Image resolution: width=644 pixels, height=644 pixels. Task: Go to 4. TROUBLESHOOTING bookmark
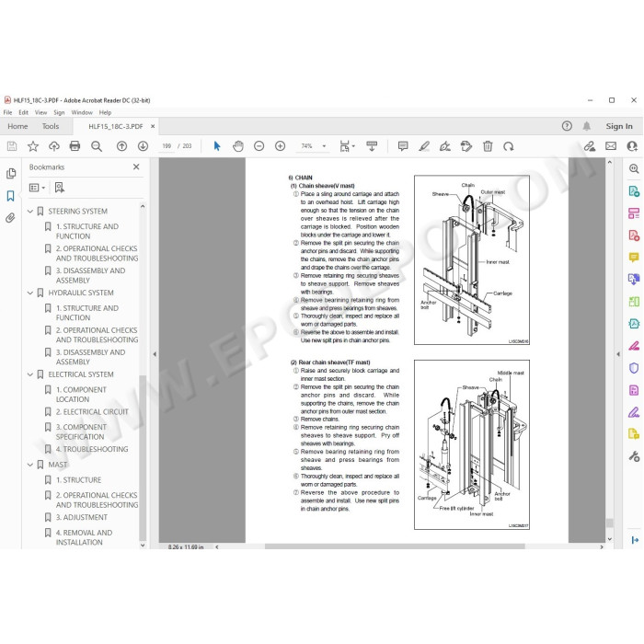[x=92, y=449]
